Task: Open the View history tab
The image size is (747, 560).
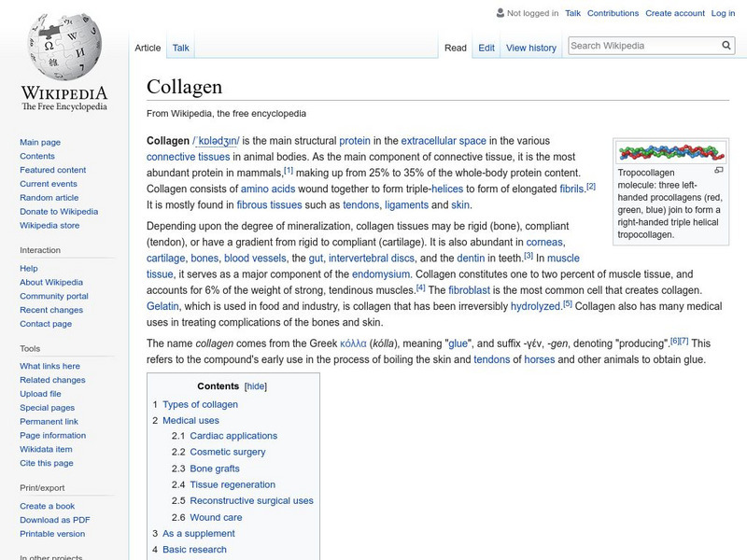Action: coord(531,47)
